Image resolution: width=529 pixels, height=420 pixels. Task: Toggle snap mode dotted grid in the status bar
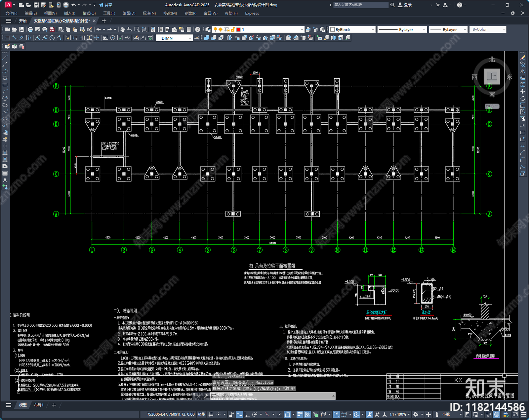coord(219,414)
